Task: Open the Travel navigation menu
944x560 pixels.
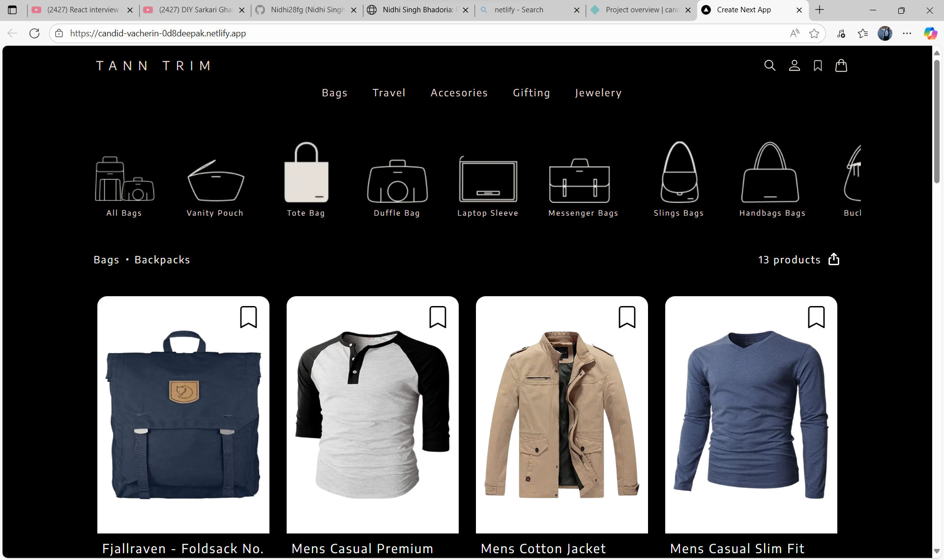Action: click(389, 93)
